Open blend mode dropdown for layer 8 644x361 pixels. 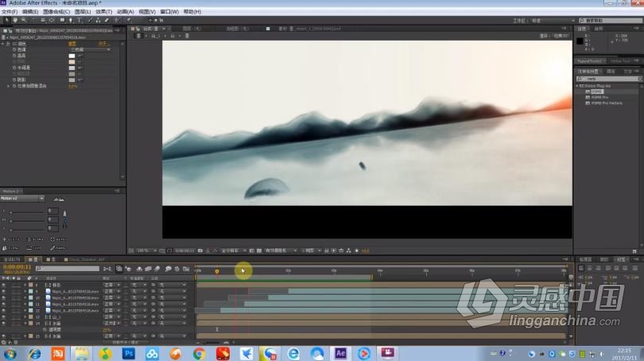click(112, 285)
